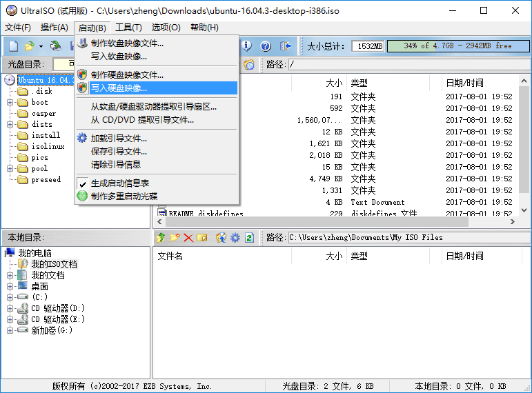Sort disc list by 类型 column header
532x393 pixels.
click(x=388, y=83)
